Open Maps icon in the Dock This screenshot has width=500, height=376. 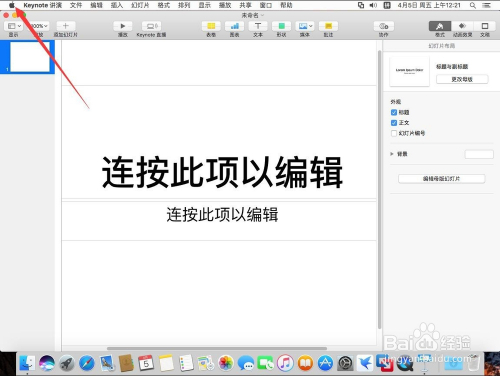coord(206,363)
